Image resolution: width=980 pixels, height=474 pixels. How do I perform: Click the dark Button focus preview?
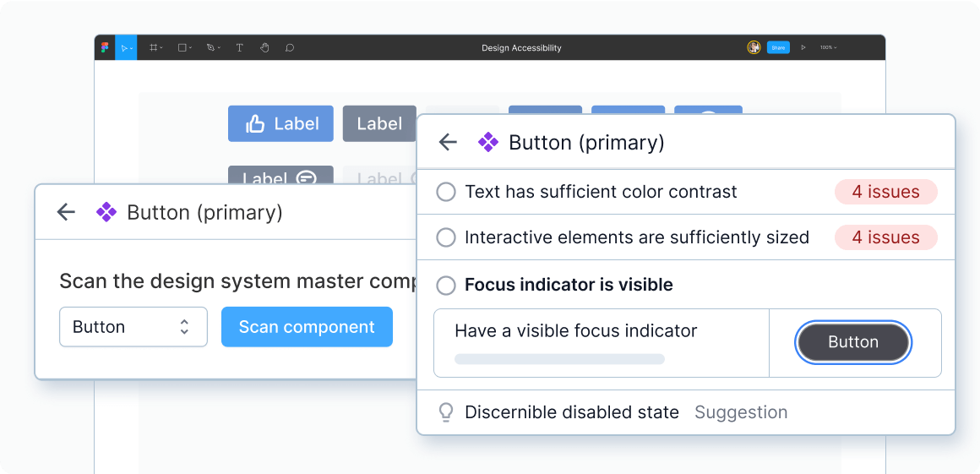(x=853, y=342)
